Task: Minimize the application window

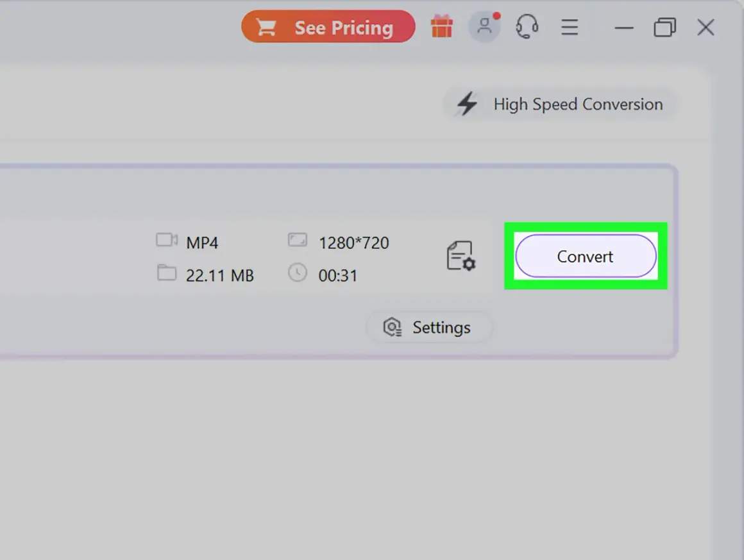Action: tap(624, 28)
